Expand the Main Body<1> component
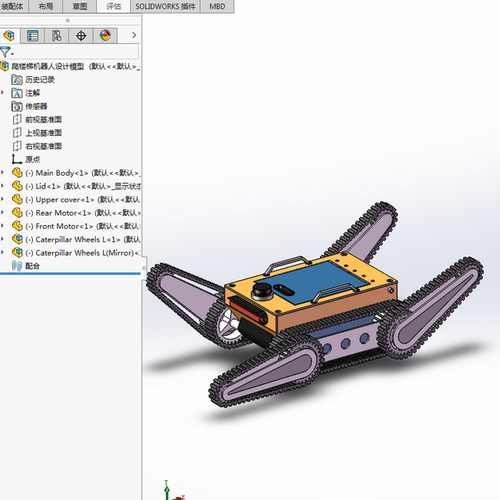500x500 pixels. (x=3, y=173)
